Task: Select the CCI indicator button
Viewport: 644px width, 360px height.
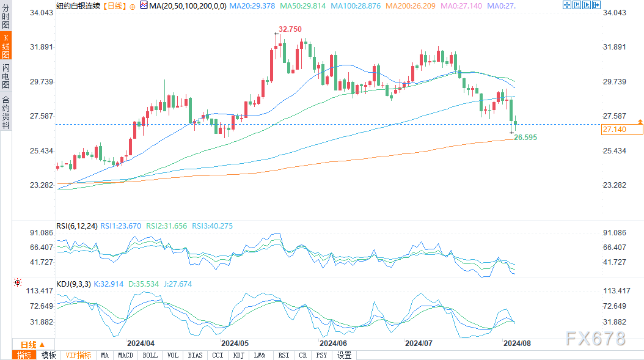Action: (x=218, y=355)
